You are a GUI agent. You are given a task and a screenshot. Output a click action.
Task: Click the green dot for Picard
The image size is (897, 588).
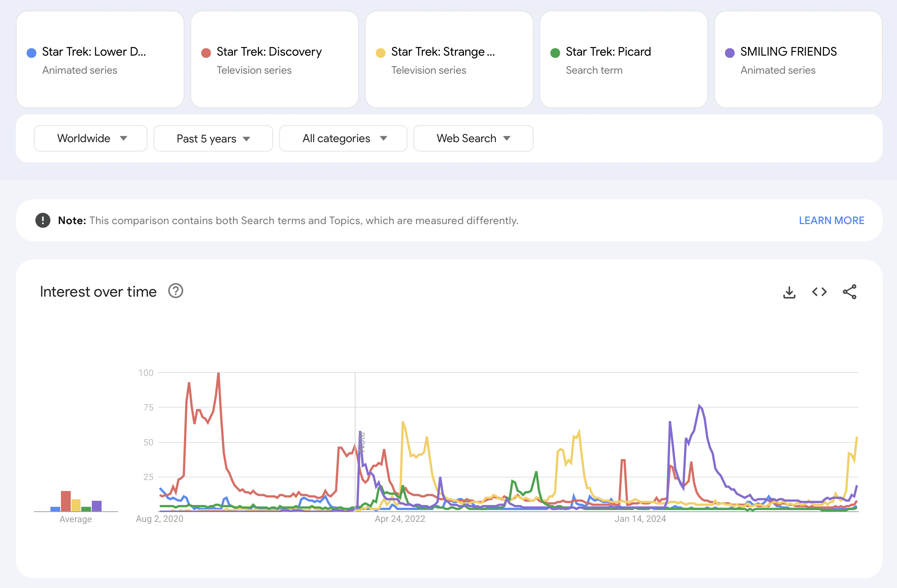[555, 53]
